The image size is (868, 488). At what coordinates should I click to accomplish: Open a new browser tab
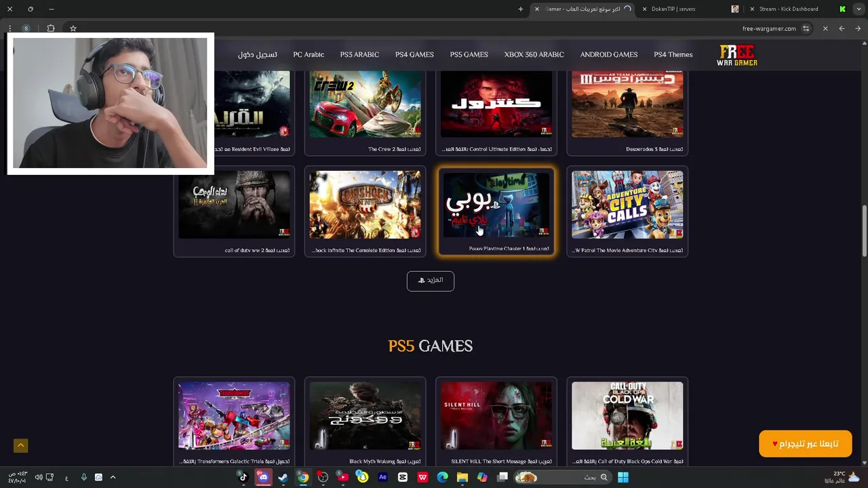click(x=521, y=9)
